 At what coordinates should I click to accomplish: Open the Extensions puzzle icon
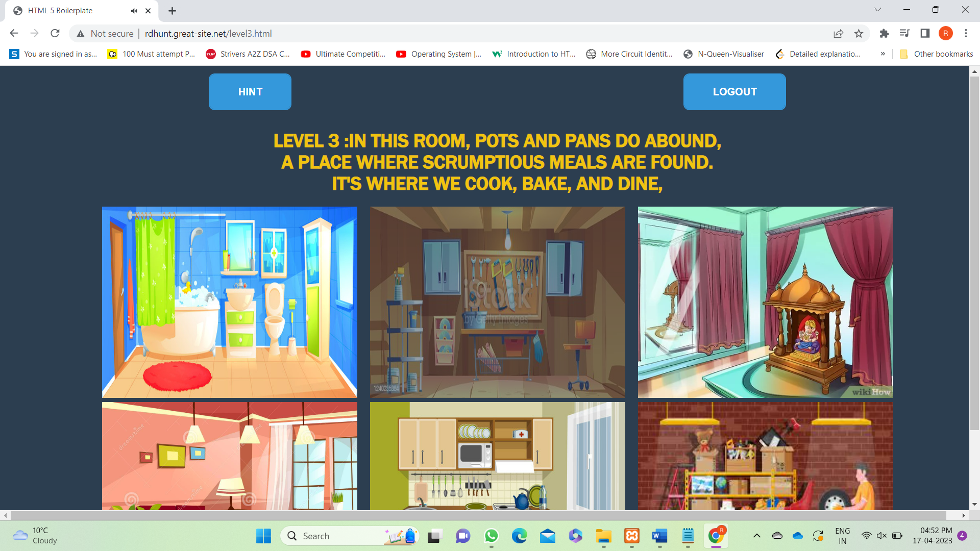coord(884,33)
